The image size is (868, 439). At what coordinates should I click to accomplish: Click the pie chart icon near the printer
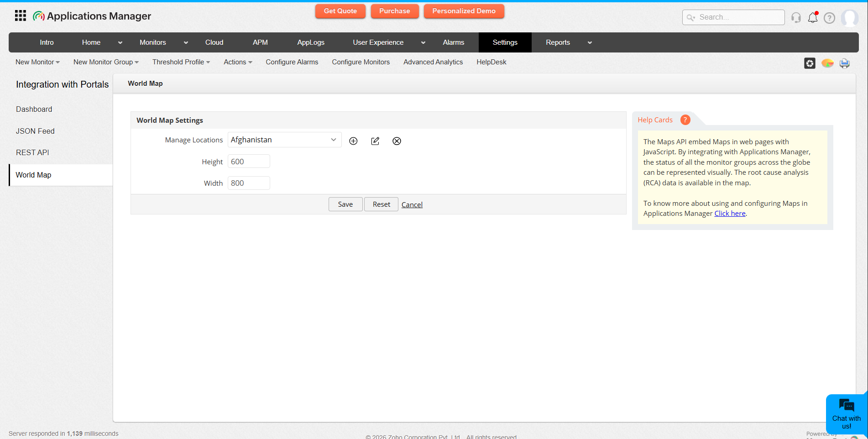coord(827,63)
